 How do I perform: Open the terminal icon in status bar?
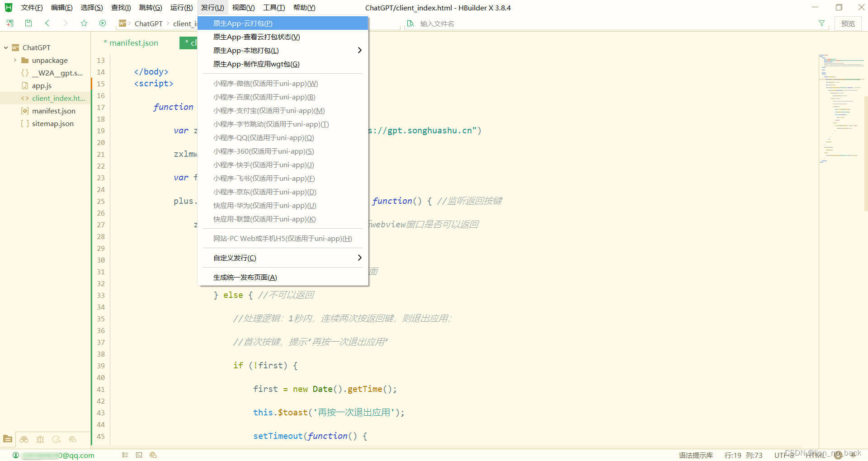[139, 455]
